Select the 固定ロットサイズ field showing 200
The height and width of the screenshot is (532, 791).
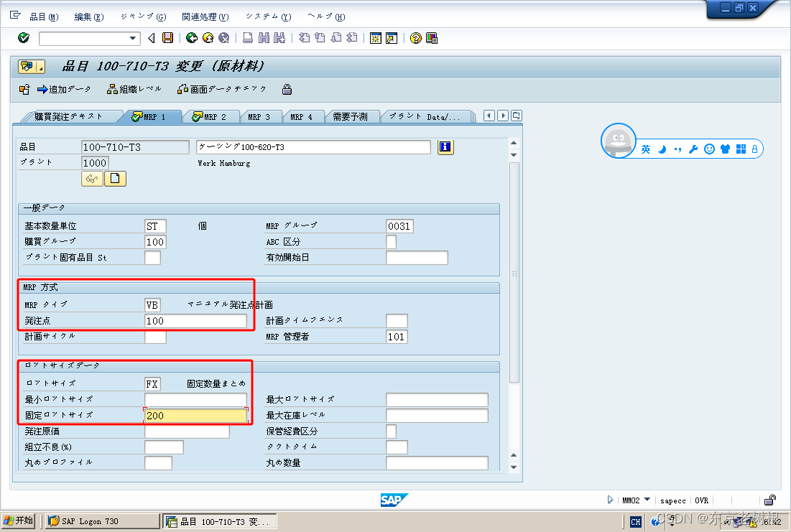[194, 415]
